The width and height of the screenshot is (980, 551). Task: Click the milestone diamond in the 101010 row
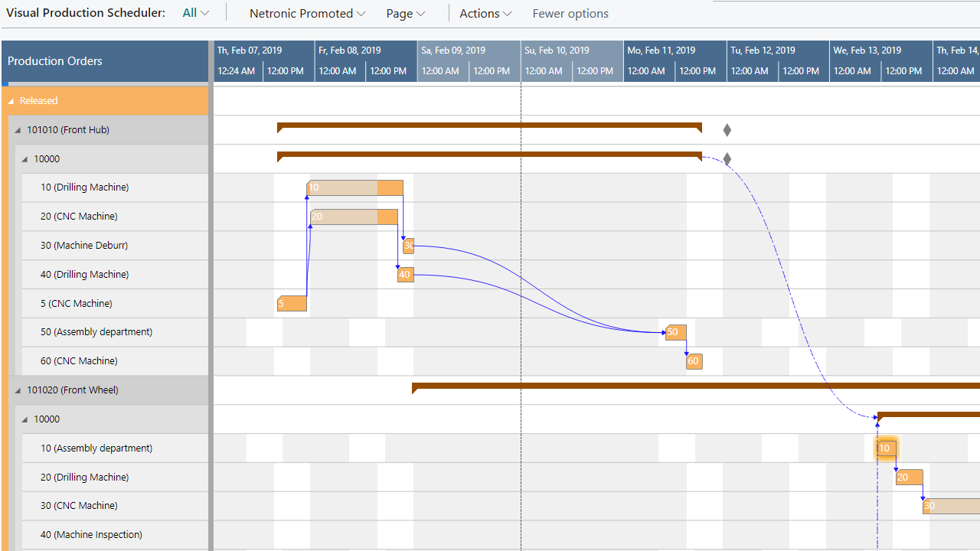[x=727, y=130]
